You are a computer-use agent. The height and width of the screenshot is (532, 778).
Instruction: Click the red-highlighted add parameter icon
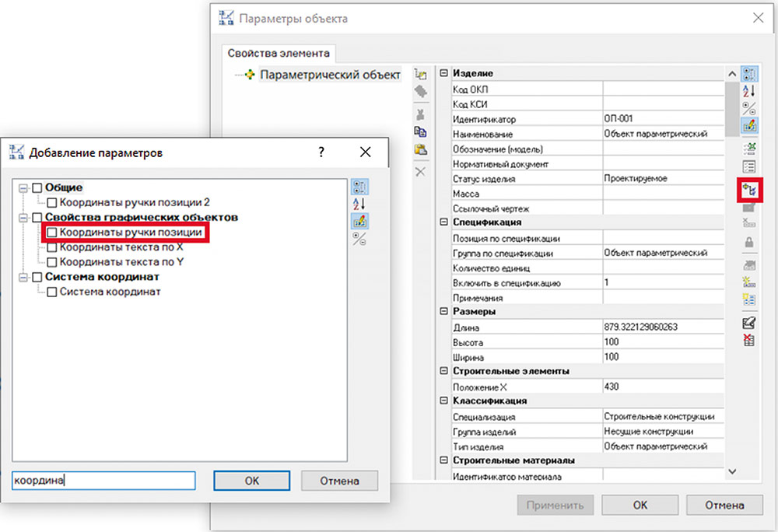click(750, 188)
